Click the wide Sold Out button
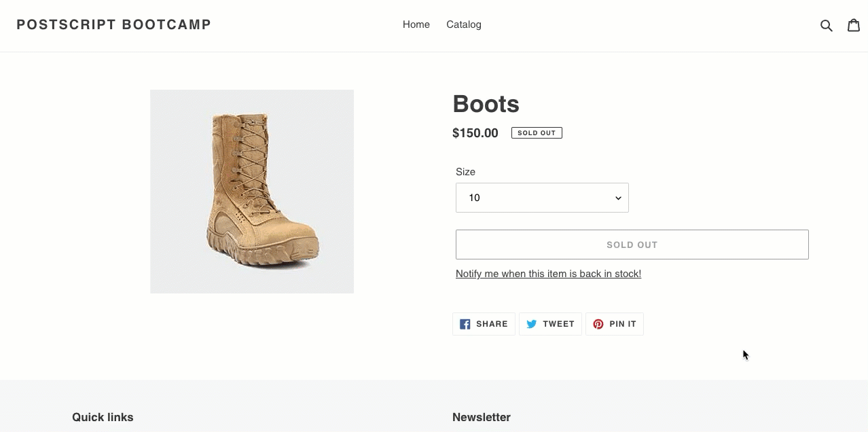This screenshot has height=432, width=868. coord(632,245)
